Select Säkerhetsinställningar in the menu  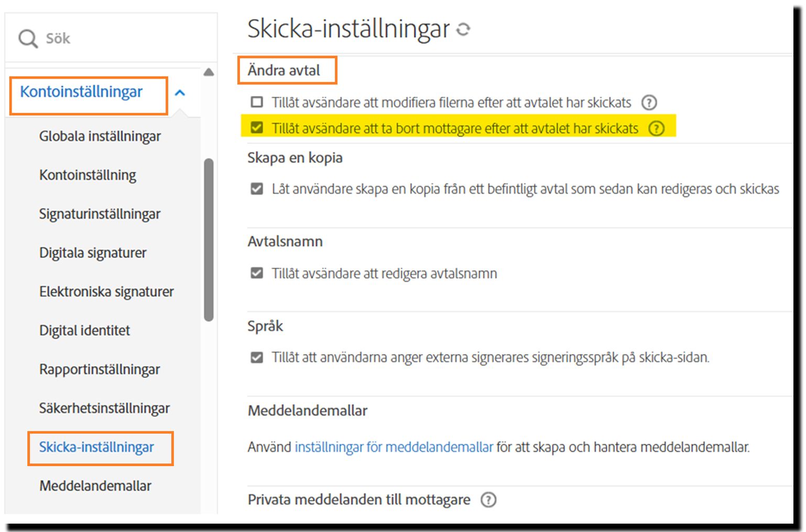point(104,408)
